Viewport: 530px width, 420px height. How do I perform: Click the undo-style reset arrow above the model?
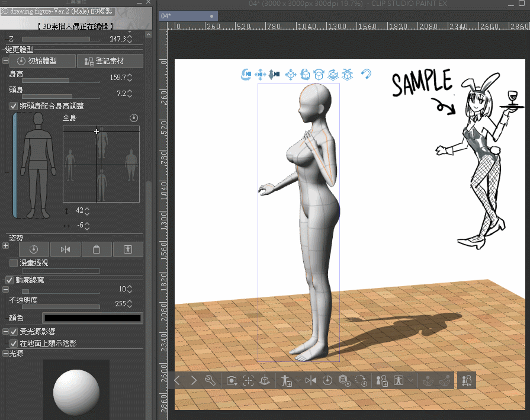366,74
